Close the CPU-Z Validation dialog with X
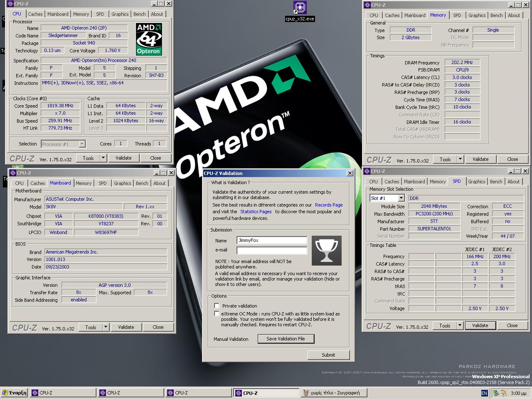 (x=350, y=173)
